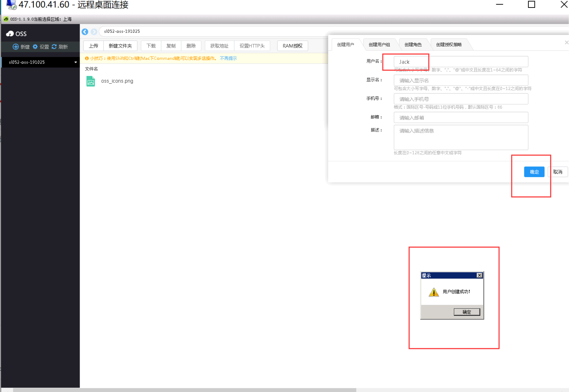Close the 提示 dialog with X
This screenshot has height=392, width=569.
[x=479, y=275]
